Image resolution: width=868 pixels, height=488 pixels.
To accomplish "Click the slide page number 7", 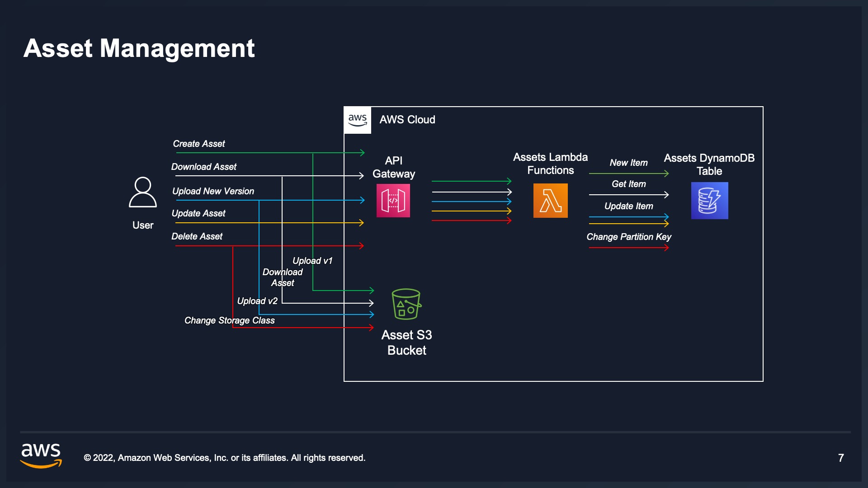I will coord(840,458).
